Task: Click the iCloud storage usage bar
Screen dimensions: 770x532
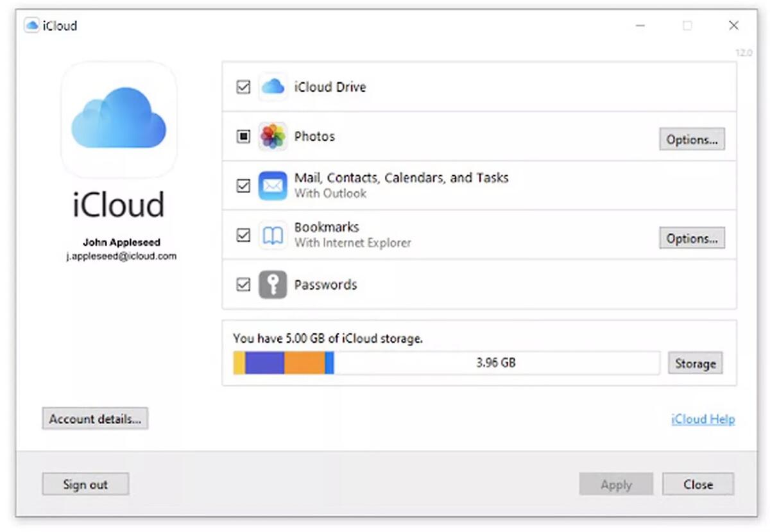Action: point(447,363)
